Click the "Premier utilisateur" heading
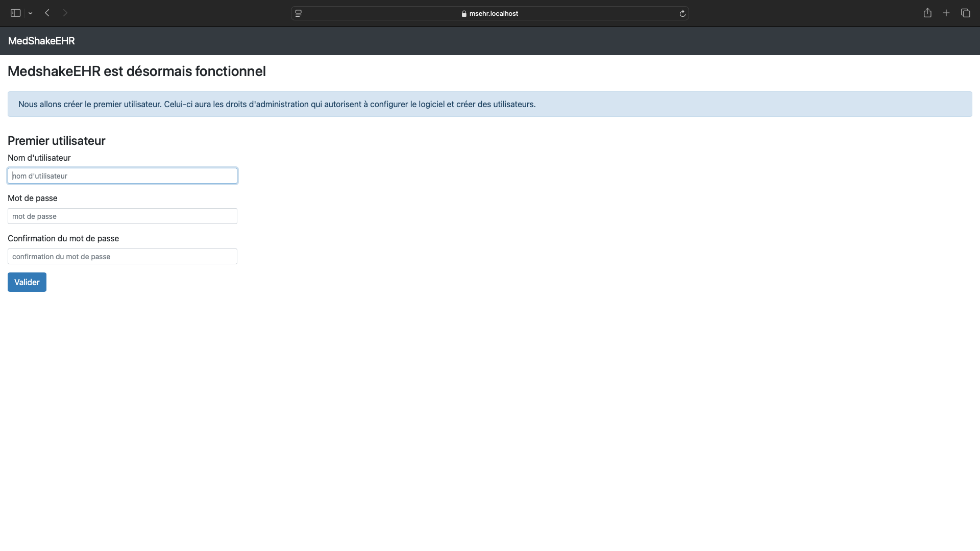This screenshot has height=551, width=980. [x=57, y=141]
